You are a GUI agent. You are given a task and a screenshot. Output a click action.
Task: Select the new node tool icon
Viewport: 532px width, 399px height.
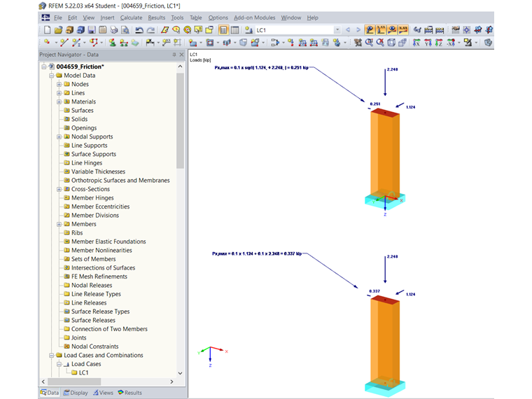(x=47, y=43)
